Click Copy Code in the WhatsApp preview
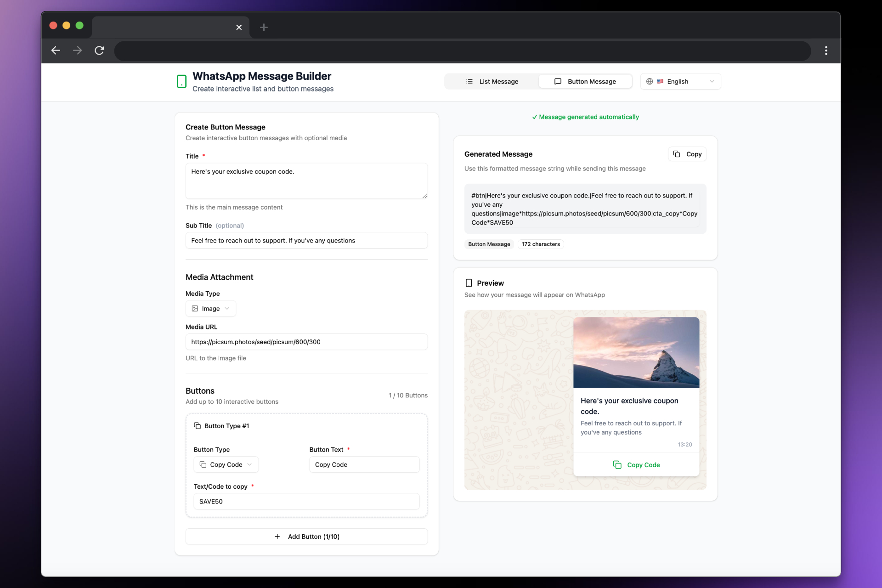This screenshot has height=588, width=882. click(x=636, y=465)
